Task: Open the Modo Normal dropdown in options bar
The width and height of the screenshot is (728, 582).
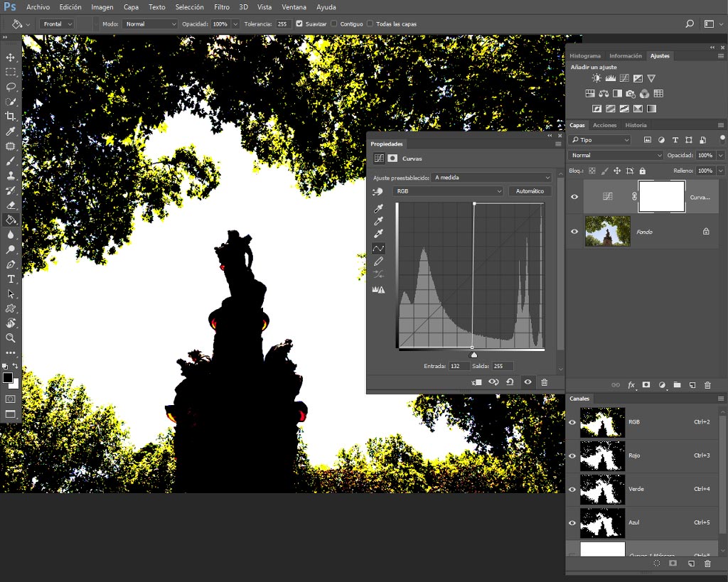Action: click(x=149, y=23)
